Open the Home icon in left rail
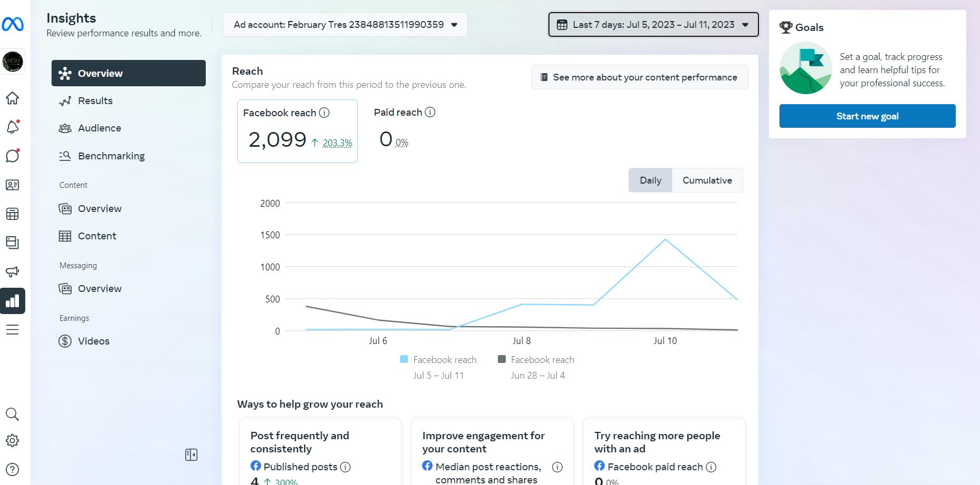980x485 pixels. pos(13,98)
